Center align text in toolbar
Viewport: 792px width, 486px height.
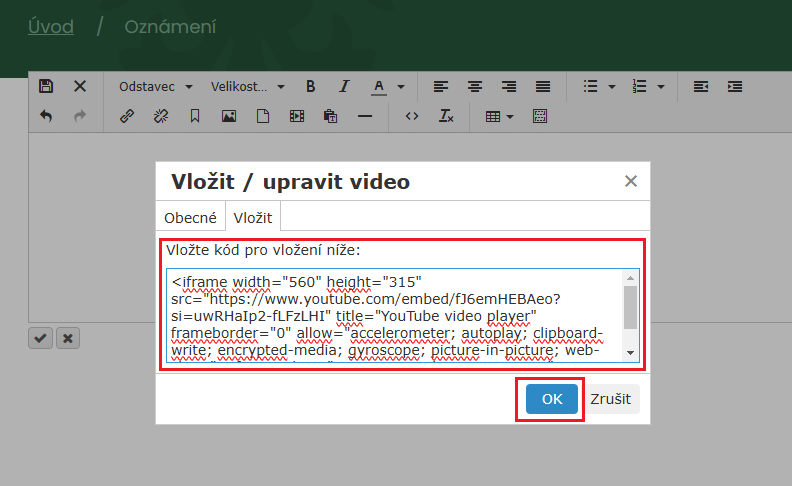[475, 87]
